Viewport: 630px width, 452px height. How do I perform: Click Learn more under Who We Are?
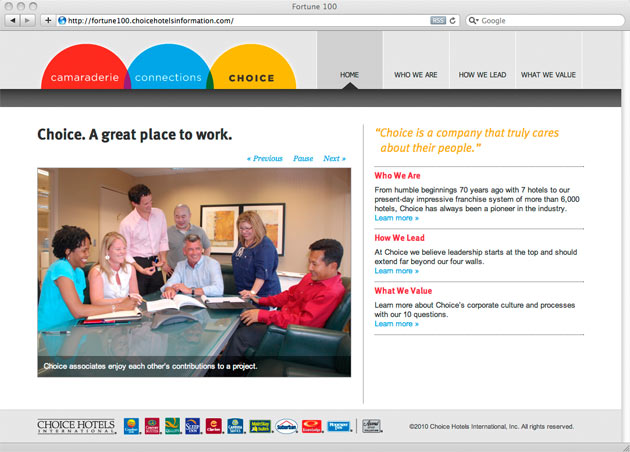point(397,218)
